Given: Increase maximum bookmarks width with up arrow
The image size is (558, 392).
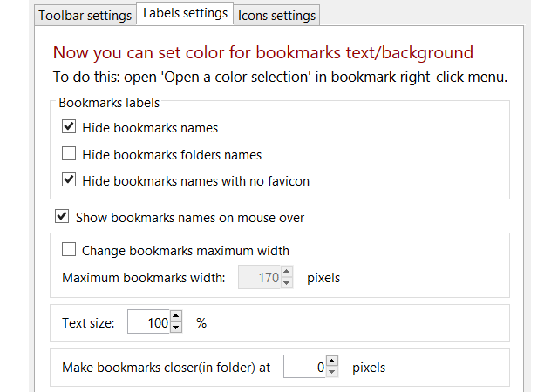Looking at the screenshot, I should point(288,274).
